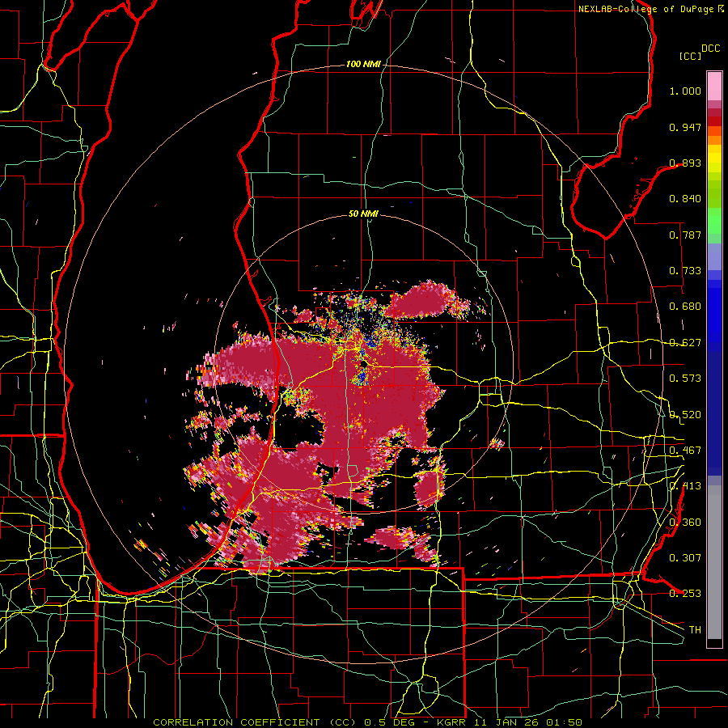Click the 0.253 scale value

coord(685,594)
